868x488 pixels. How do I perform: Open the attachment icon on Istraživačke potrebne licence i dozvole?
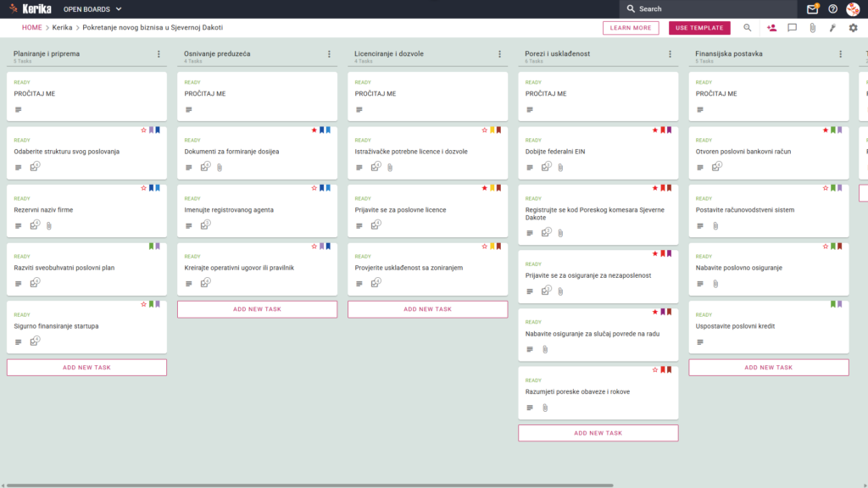pos(390,167)
